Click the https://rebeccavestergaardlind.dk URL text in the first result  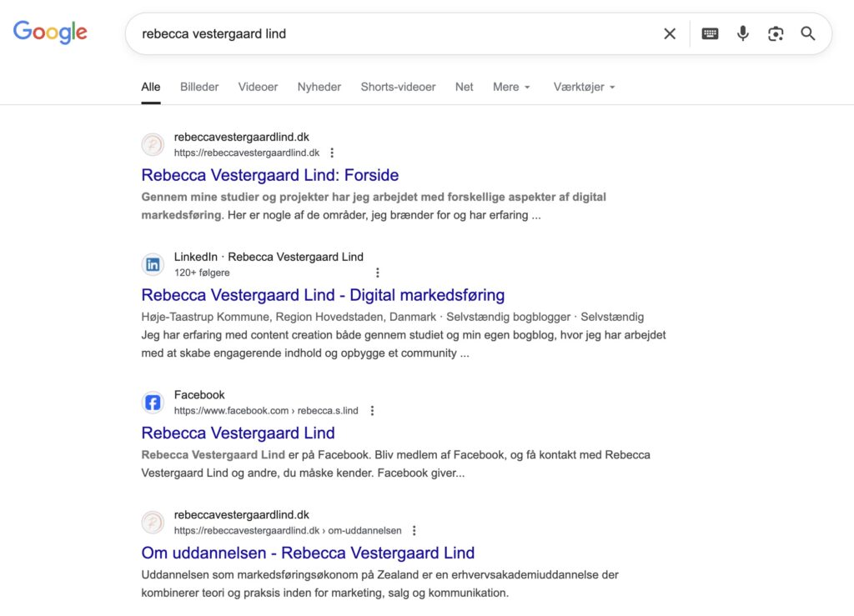247,153
